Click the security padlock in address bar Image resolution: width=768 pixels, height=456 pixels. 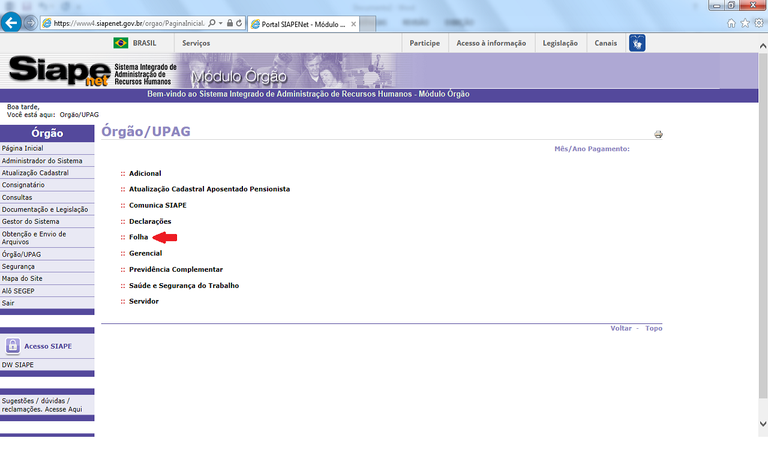click(x=230, y=23)
